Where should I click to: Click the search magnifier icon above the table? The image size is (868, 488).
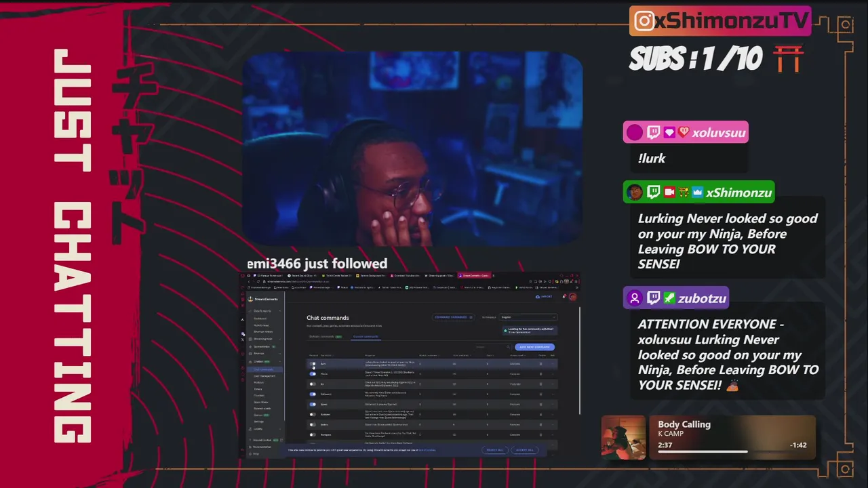[508, 347]
